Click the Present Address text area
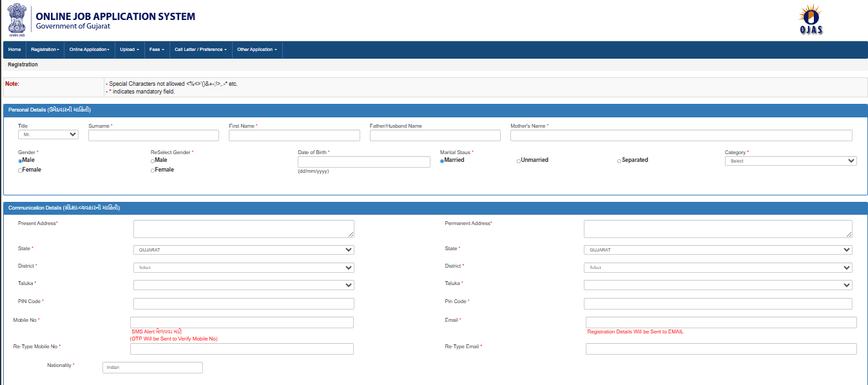 [x=244, y=229]
